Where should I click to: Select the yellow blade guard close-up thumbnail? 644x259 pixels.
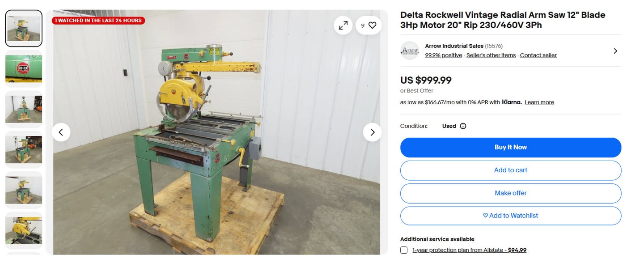click(x=24, y=230)
